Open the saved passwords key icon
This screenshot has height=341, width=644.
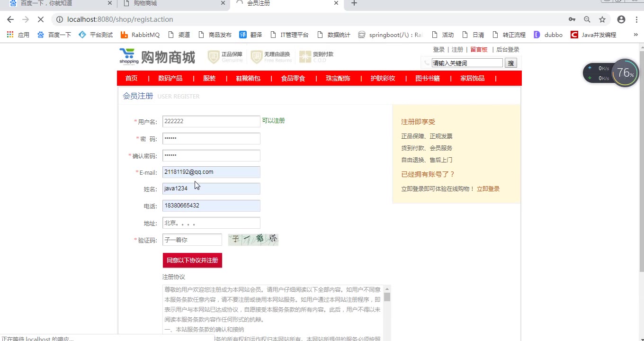coord(572,19)
